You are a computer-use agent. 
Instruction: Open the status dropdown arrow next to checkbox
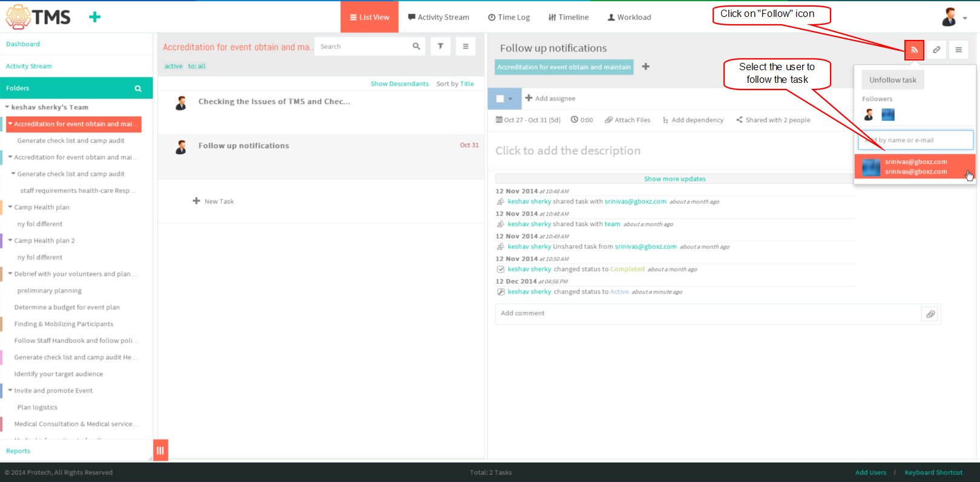pyautogui.click(x=511, y=99)
